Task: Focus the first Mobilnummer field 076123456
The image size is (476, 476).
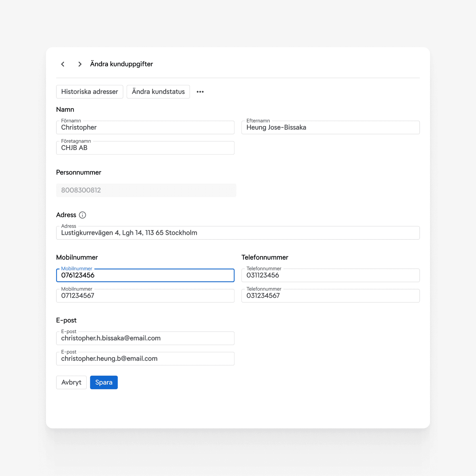Action: [145, 275]
